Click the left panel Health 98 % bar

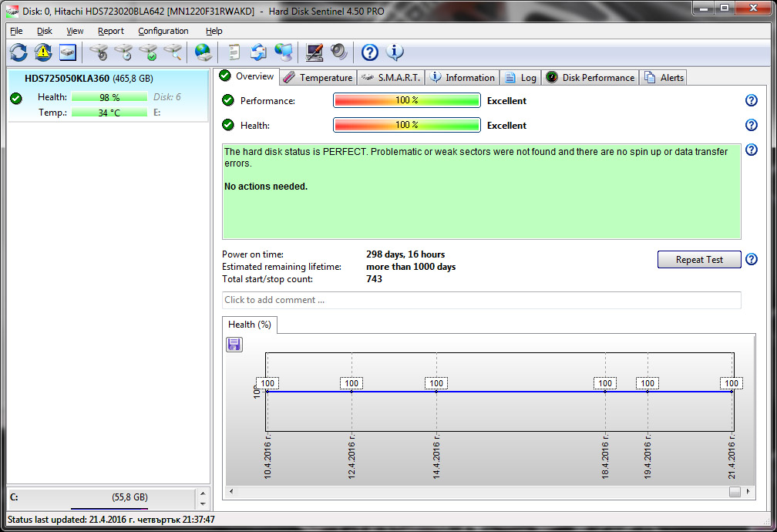click(x=109, y=97)
